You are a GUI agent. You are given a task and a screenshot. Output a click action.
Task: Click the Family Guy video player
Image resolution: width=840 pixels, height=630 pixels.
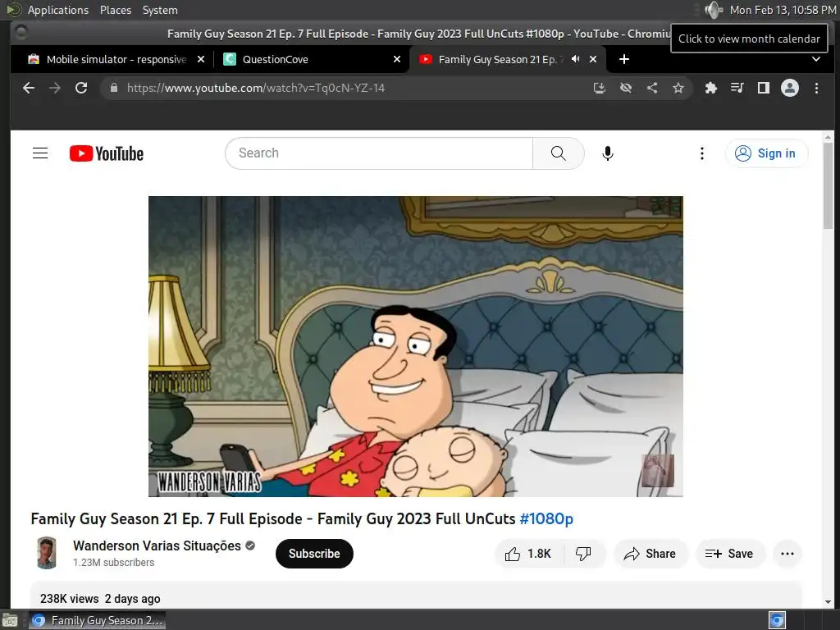416,346
